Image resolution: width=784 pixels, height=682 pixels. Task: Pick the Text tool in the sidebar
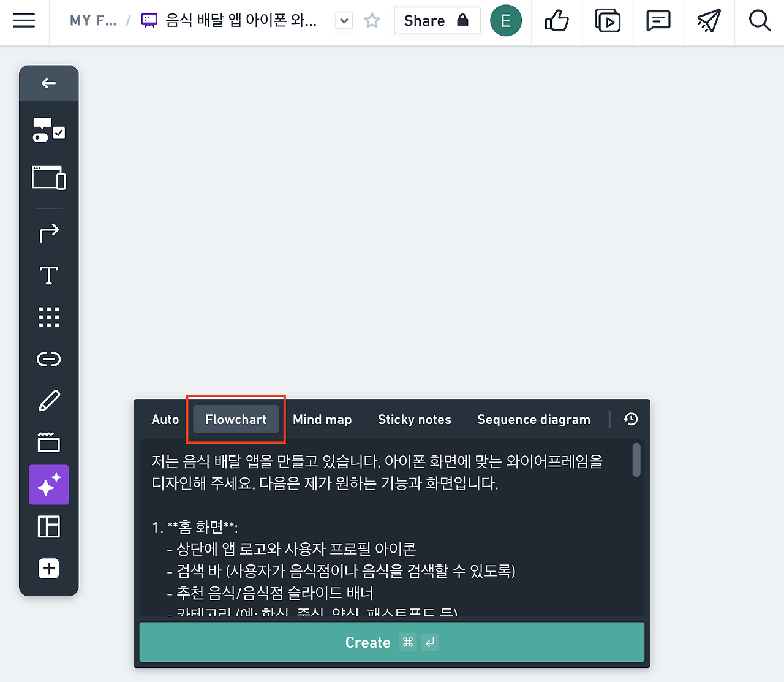tap(48, 275)
